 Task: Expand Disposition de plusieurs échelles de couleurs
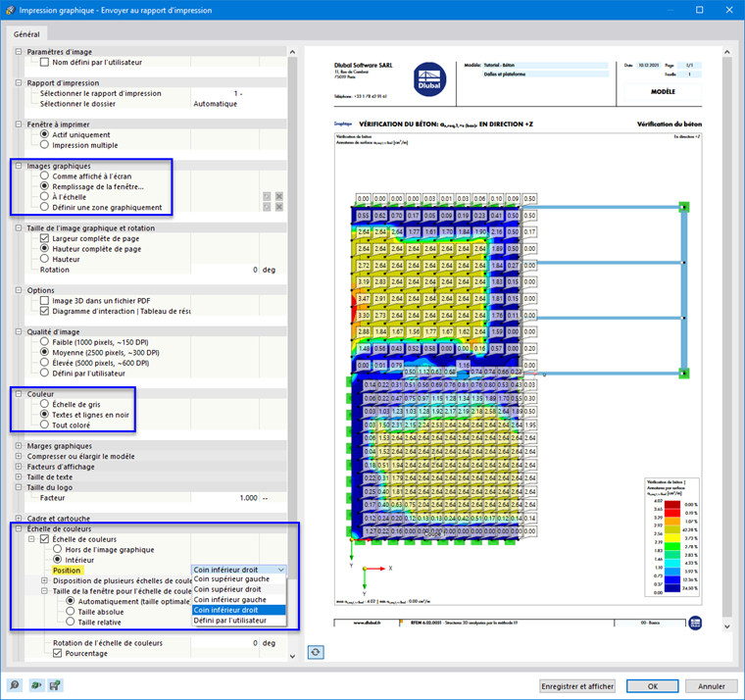[x=44, y=580]
